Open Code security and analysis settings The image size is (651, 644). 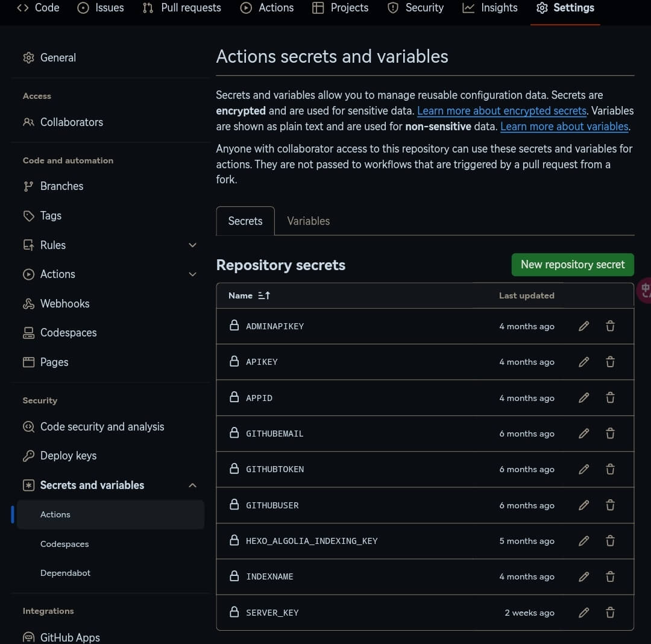102,426
